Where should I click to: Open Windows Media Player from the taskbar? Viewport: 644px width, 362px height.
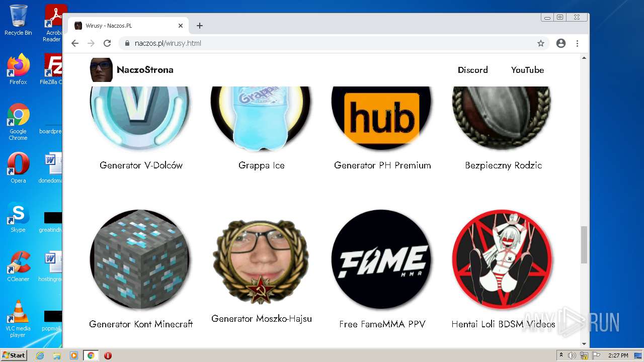74,355
